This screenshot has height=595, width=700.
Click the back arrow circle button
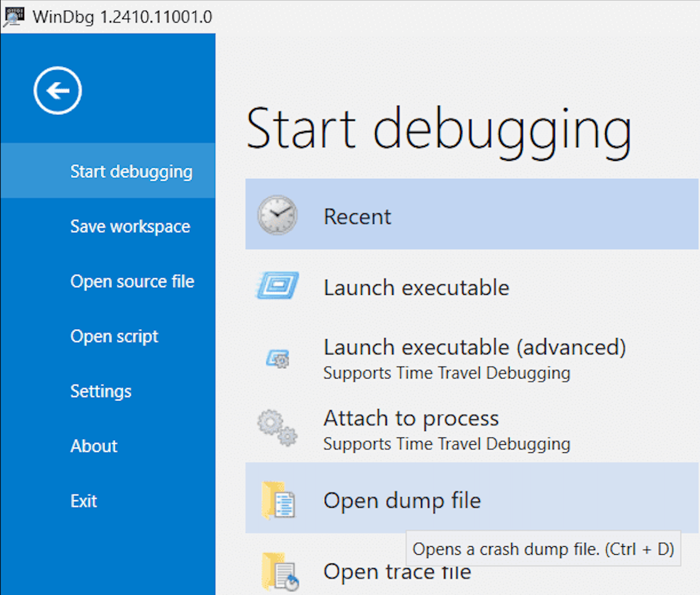click(57, 91)
